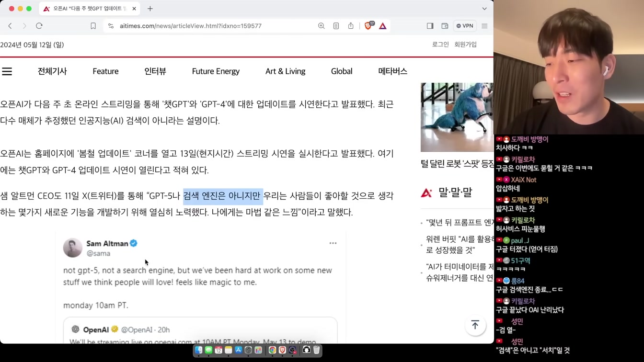This screenshot has width=644, height=362.
Task: Click the monday 10am PT. tweet text
Action: click(x=96, y=305)
